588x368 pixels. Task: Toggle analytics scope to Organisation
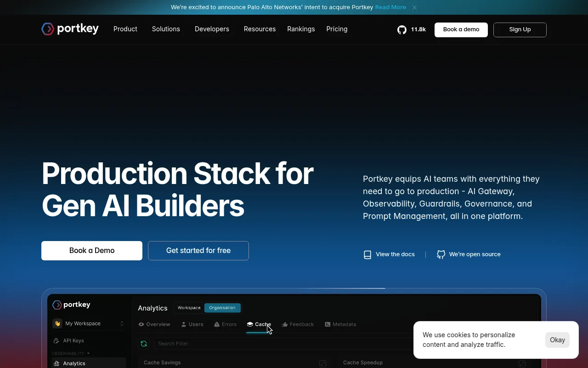click(222, 308)
